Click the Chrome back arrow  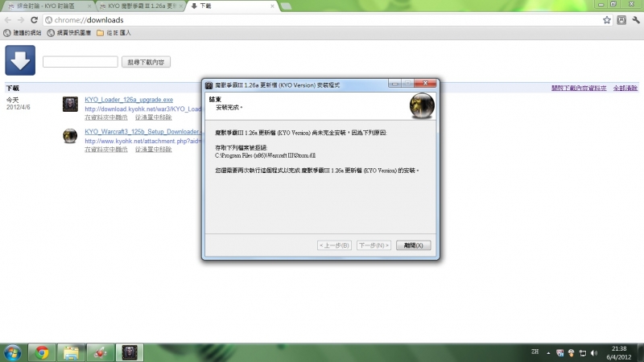pos(8,19)
